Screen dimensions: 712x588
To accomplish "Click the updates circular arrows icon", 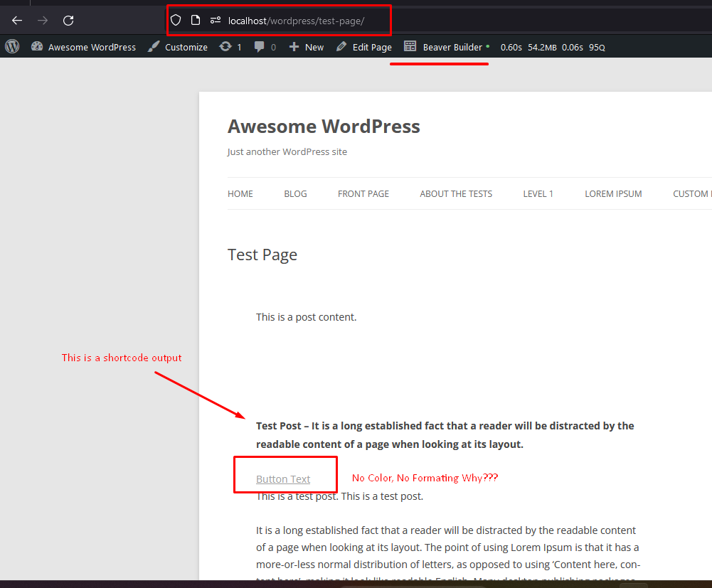I will pyautogui.click(x=225, y=46).
